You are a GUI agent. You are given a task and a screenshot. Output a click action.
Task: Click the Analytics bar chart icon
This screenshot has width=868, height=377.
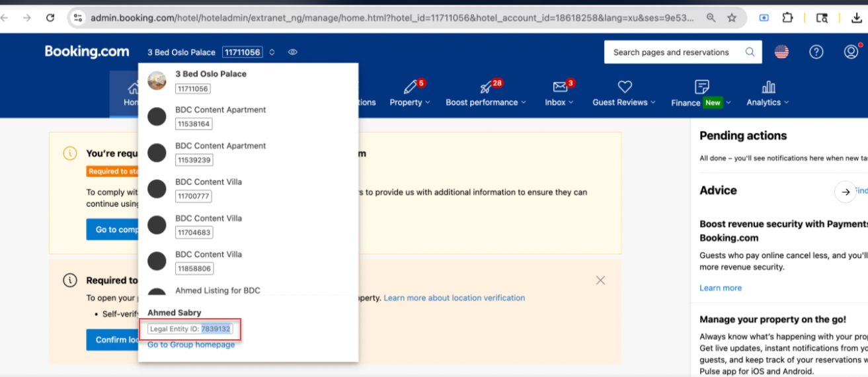pos(768,87)
